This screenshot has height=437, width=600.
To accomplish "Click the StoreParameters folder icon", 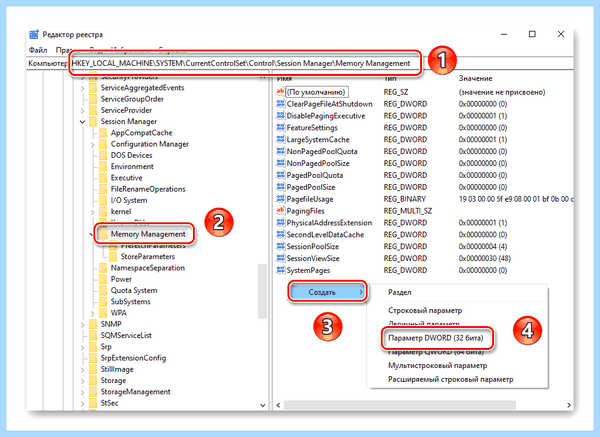I will 113,256.
